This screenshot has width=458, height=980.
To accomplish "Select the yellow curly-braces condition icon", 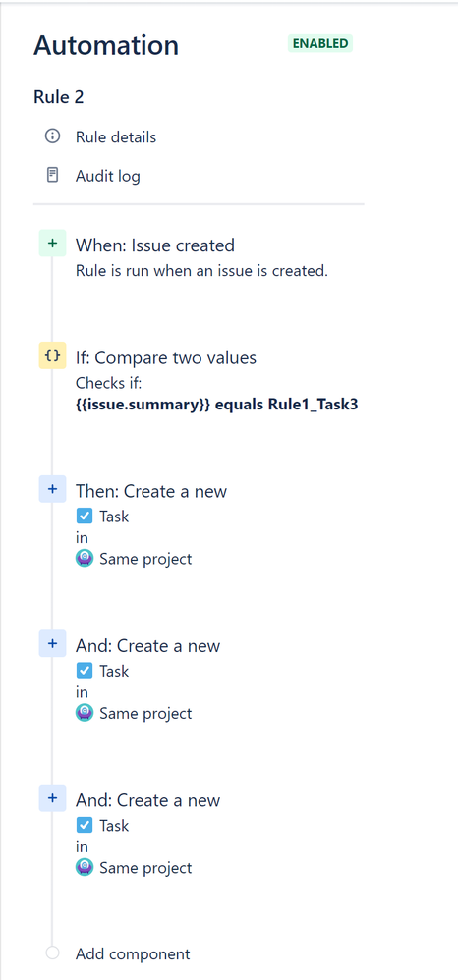I will pyautogui.click(x=52, y=355).
